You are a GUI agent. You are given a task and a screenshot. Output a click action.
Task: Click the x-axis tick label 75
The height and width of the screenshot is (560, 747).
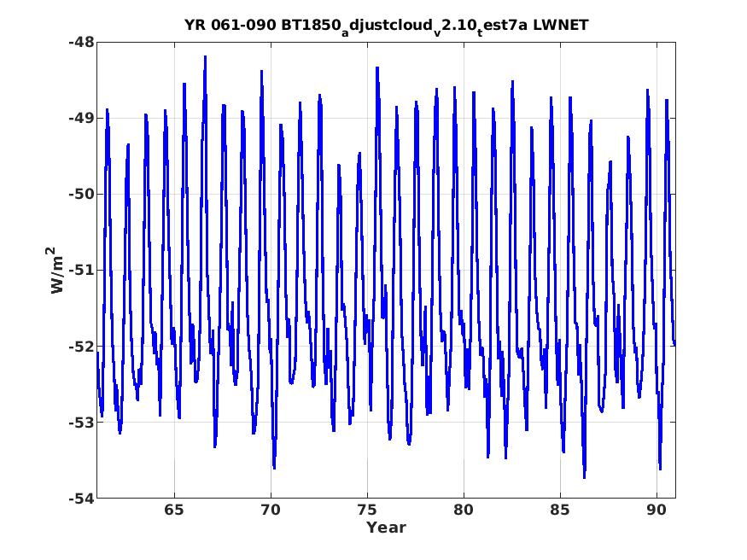[367, 510]
